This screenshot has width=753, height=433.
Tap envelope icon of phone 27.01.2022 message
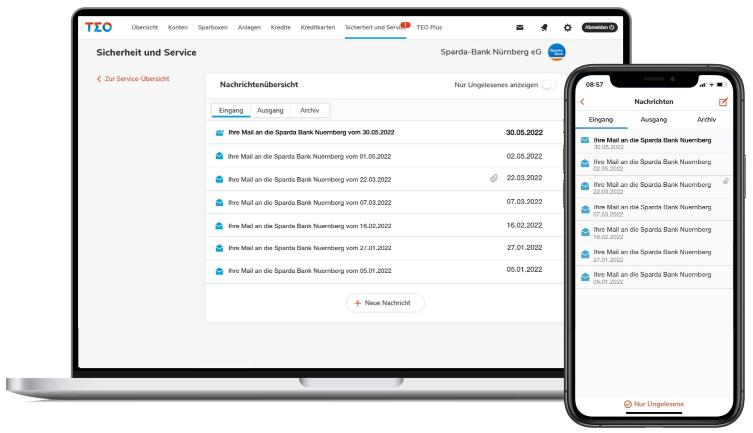click(x=585, y=254)
